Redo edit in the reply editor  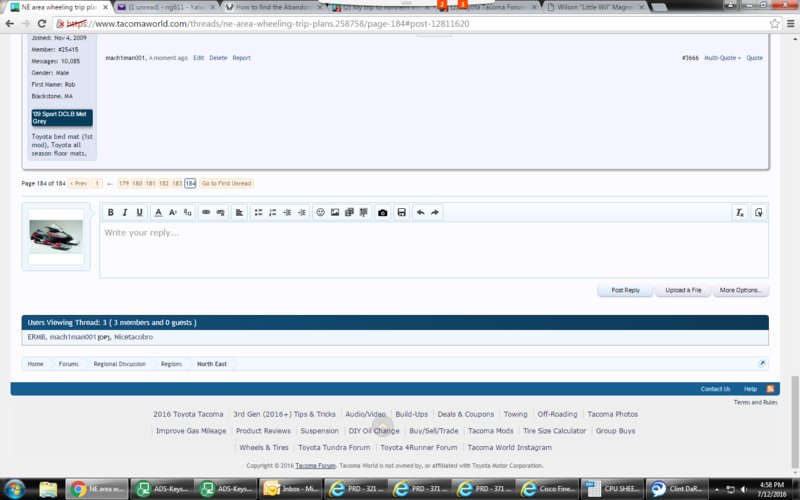pyautogui.click(x=435, y=212)
